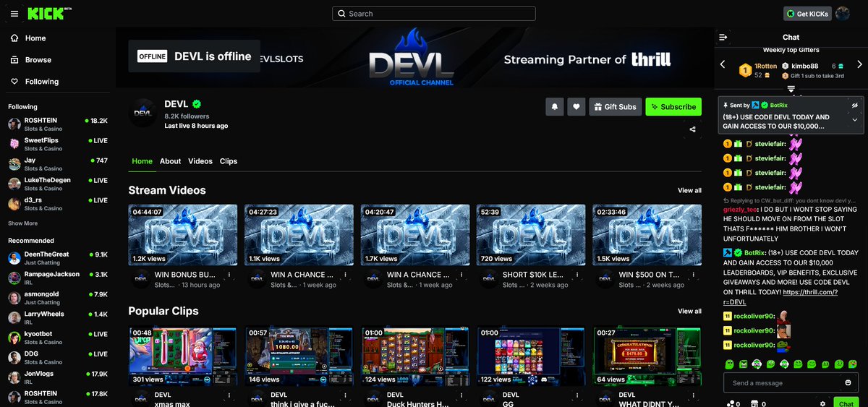View all Popular Clips
This screenshot has width=868, height=407.
point(689,312)
